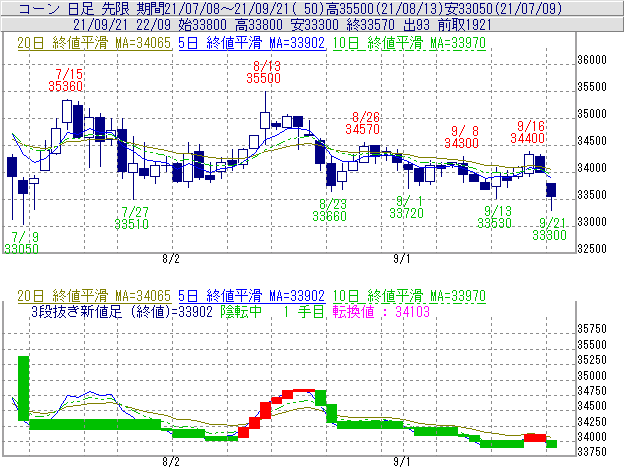Click the 9/16 34400 high label
Viewport: 624px width, 475px height.
(528, 132)
